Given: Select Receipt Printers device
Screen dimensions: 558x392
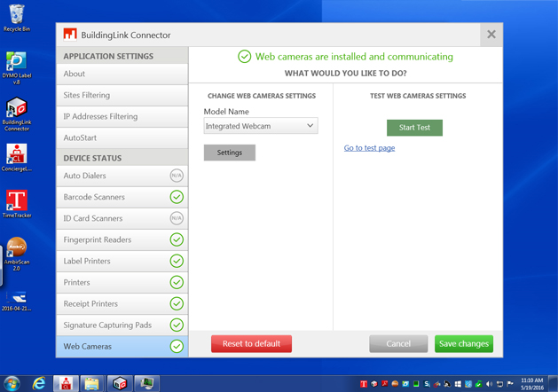Looking at the screenshot, I should coord(122,304).
